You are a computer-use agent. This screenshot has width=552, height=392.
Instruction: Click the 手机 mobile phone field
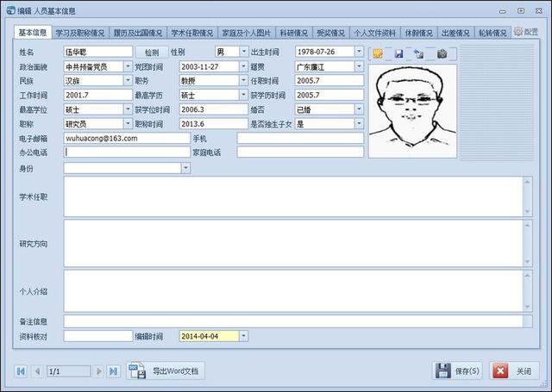300,138
